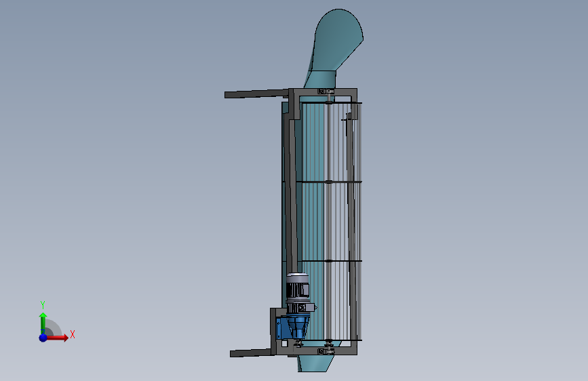588x381 pixels.
Task: Select the teal outlet chute at bottom
Action: pyautogui.click(x=316, y=363)
